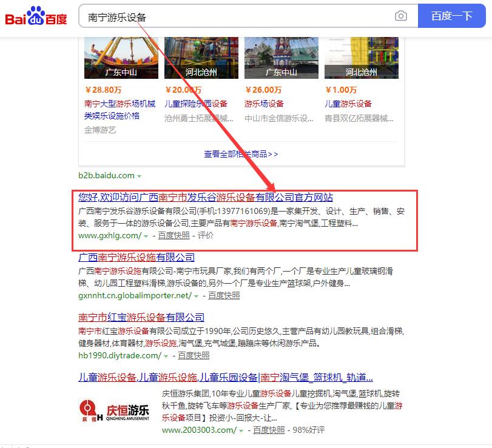Image resolution: width=492 pixels, height=448 pixels.
Task: Open the 广东中山 pirate ship product thumbnail
Action: [x=121, y=58]
